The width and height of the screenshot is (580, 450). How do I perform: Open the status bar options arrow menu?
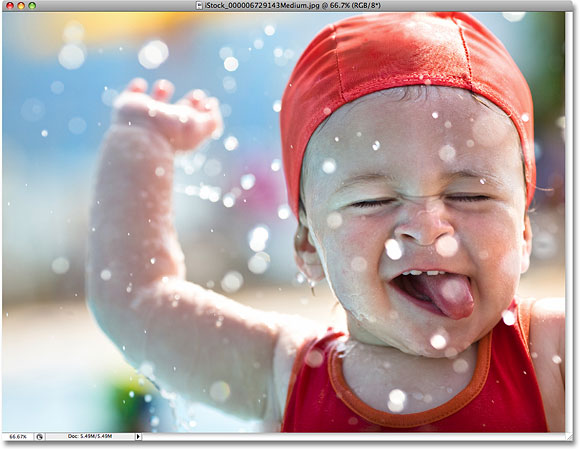click(138, 437)
